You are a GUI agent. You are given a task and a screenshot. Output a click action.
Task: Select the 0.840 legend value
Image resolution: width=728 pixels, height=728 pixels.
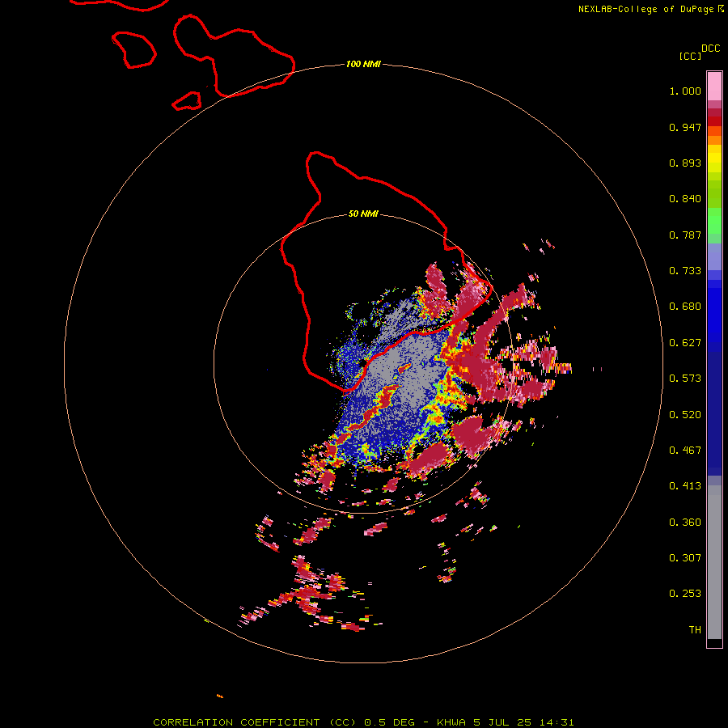[x=685, y=199]
